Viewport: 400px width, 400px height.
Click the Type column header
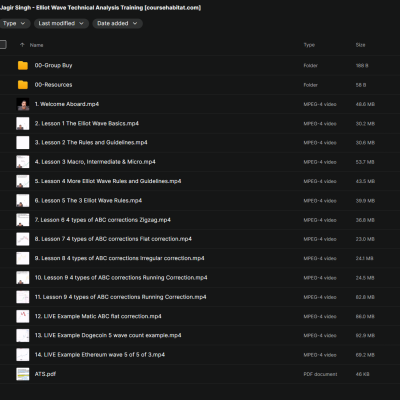pyautogui.click(x=309, y=45)
